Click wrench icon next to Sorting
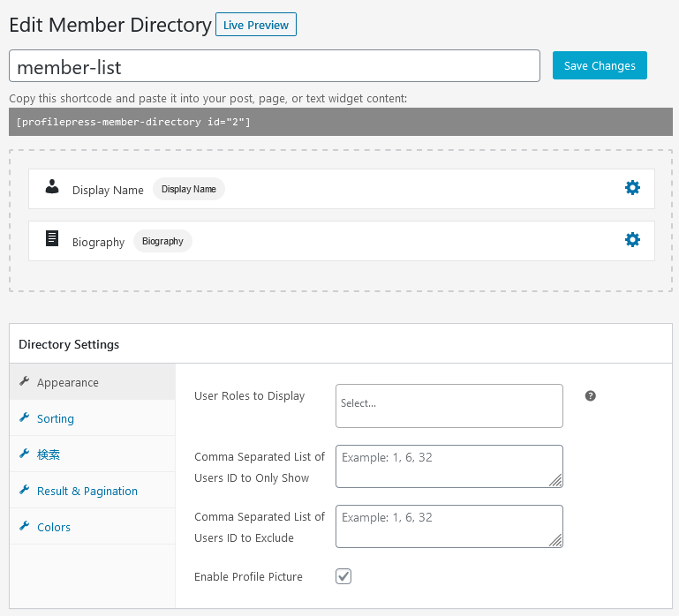The height and width of the screenshot is (616, 679). click(x=24, y=417)
